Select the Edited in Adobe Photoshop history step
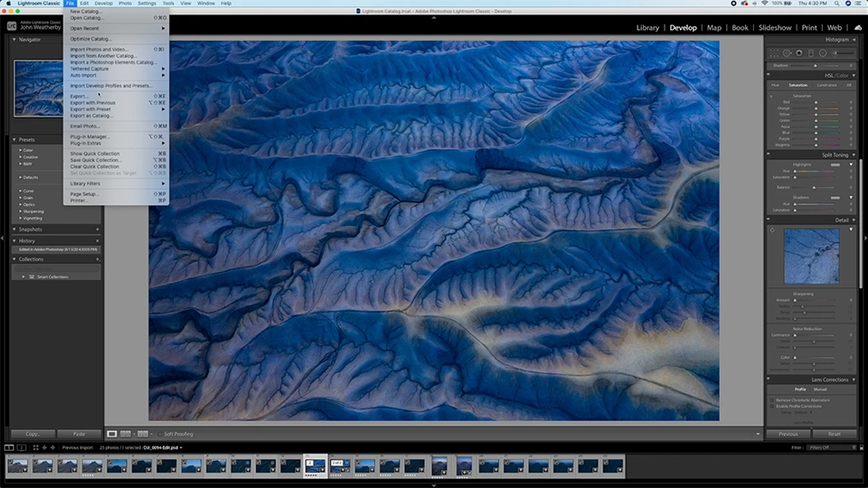 click(56, 249)
